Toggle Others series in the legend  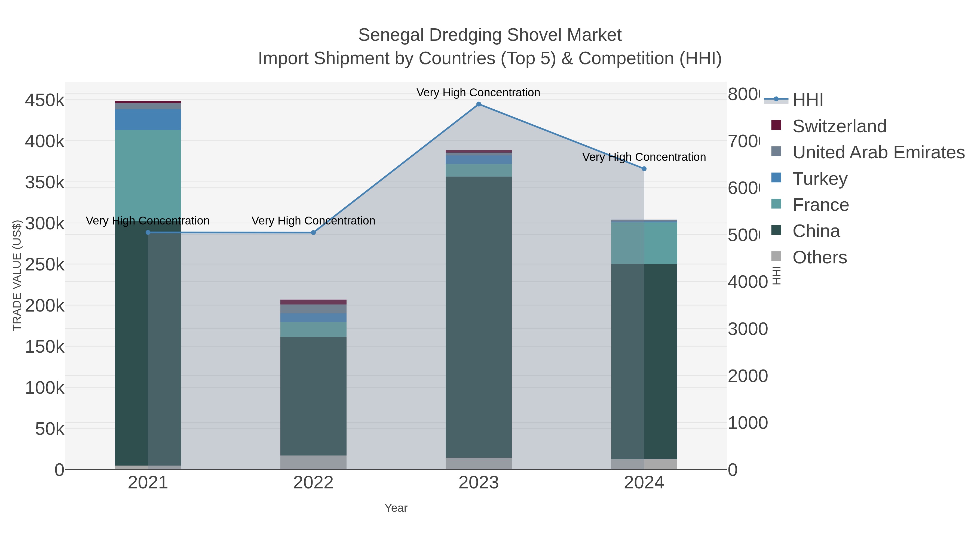click(809, 257)
